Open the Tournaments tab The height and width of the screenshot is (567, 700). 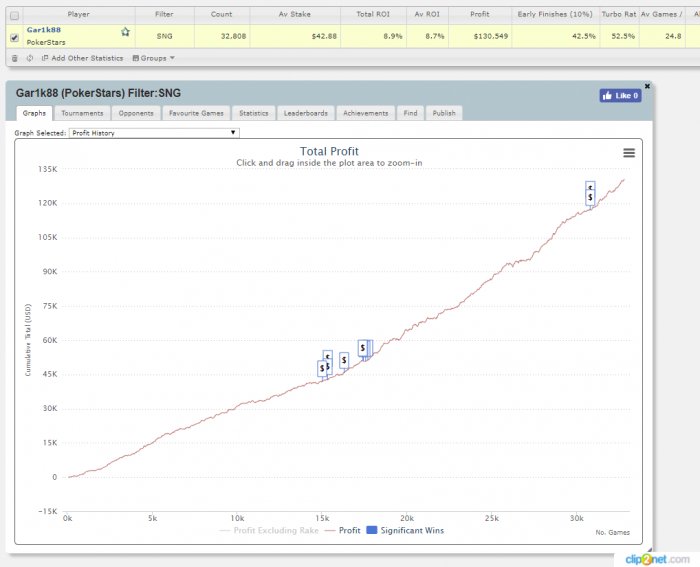click(82, 113)
